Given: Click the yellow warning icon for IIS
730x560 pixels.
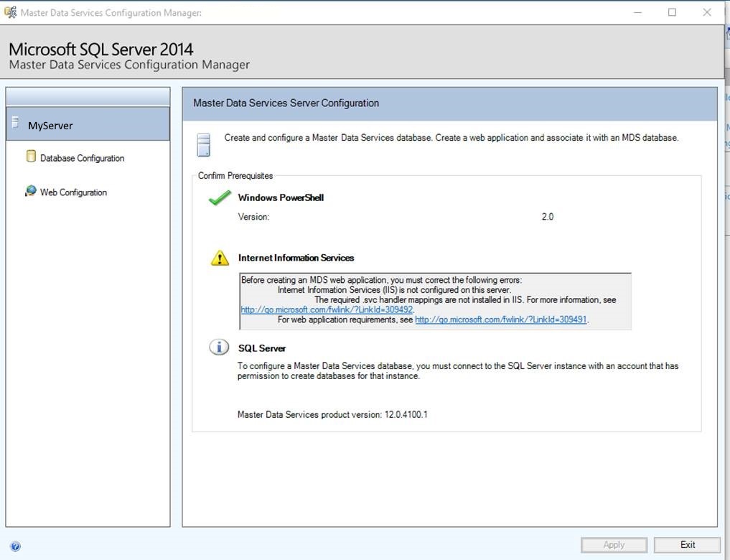Looking at the screenshot, I should (x=220, y=258).
